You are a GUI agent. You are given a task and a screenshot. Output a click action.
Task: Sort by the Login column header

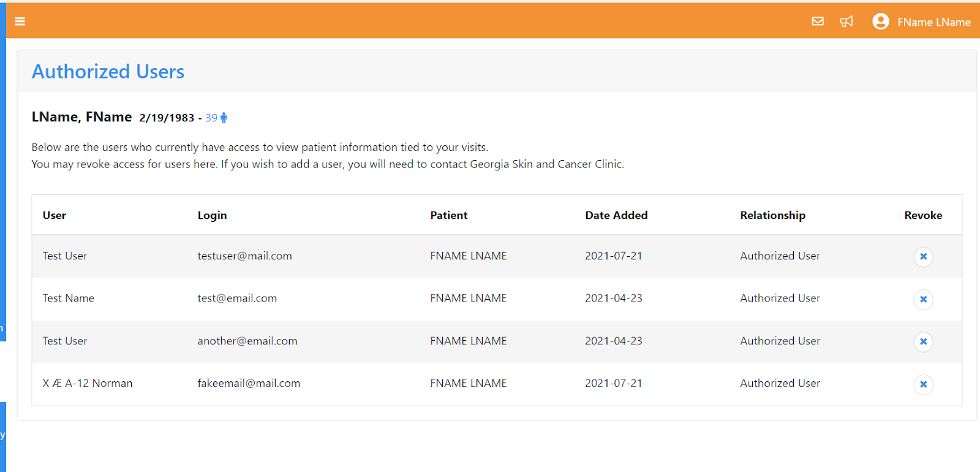click(x=212, y=215)
